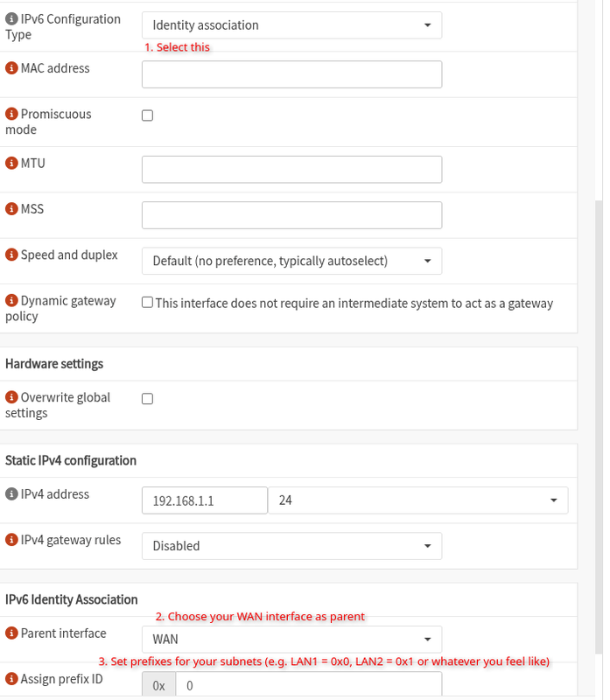Click into the MAC address field
This screenshot has height=700, width=610.
click(x=292, y=74)
